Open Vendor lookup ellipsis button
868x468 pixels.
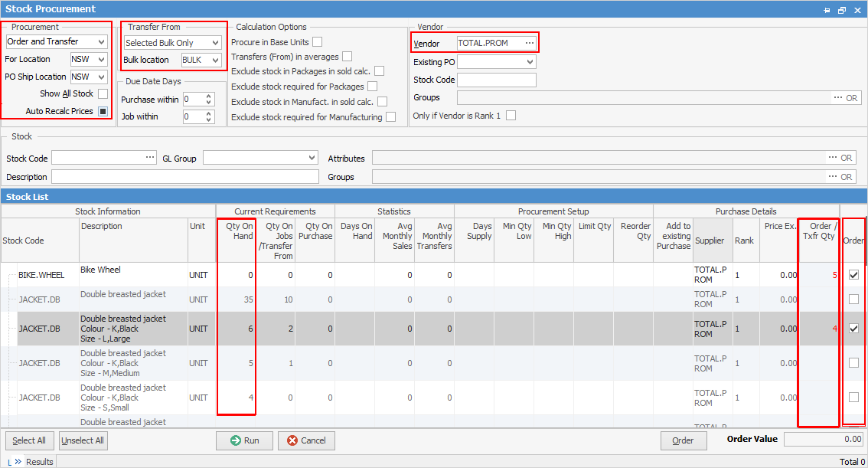pyautogui.click(x=529, y=43)
